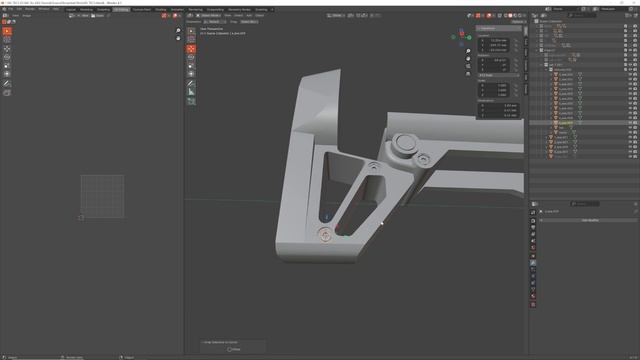The height and width of the screenshot is (360, 640).
Task: Select the Add Cube tool in 3D viewport
Action: click(x=191, y=101)
